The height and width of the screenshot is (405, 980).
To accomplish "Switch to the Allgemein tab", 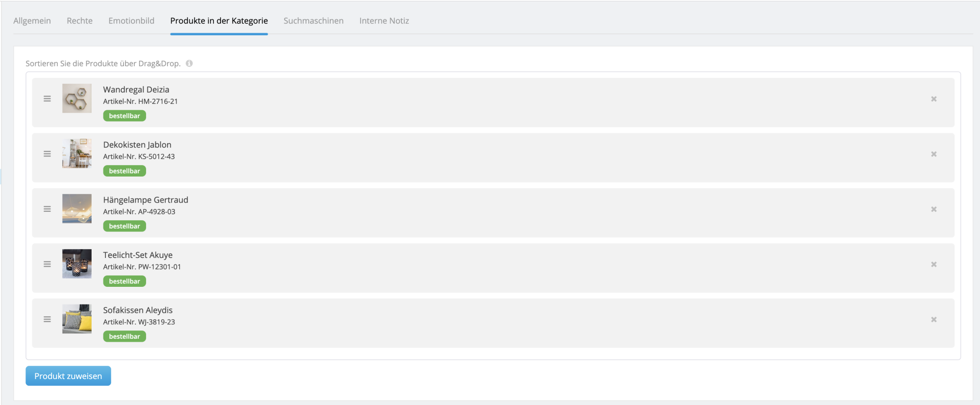I will [32, 21].
